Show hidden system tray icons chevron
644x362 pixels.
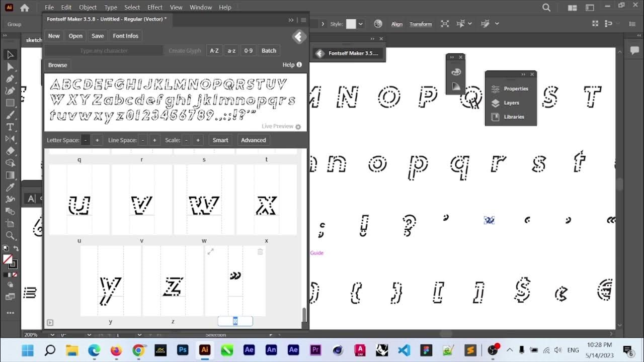pos(510,350)
